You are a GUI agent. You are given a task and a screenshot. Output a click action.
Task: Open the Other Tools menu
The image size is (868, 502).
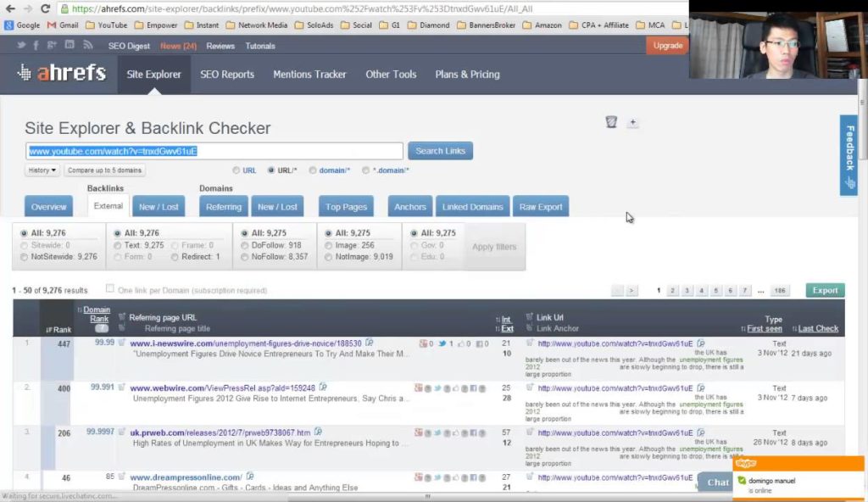pyautogui.click(x=391, y=75)
